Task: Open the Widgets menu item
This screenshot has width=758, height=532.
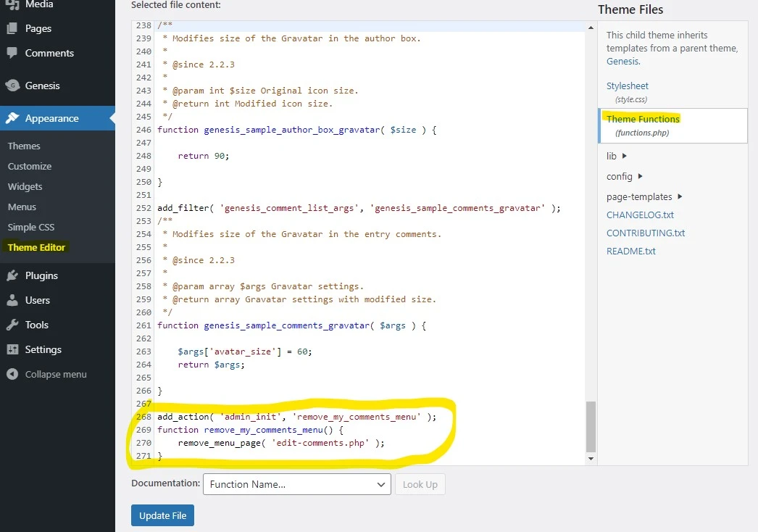Action: pos(25,186)
